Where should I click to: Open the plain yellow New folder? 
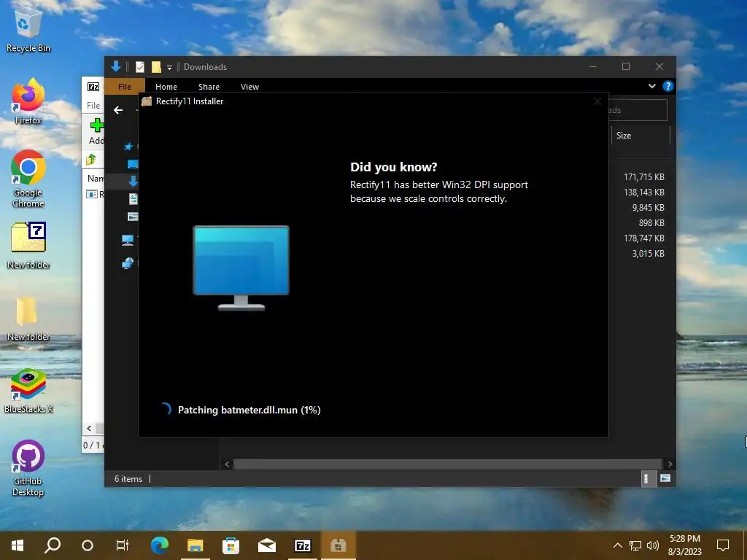point(28,318)
